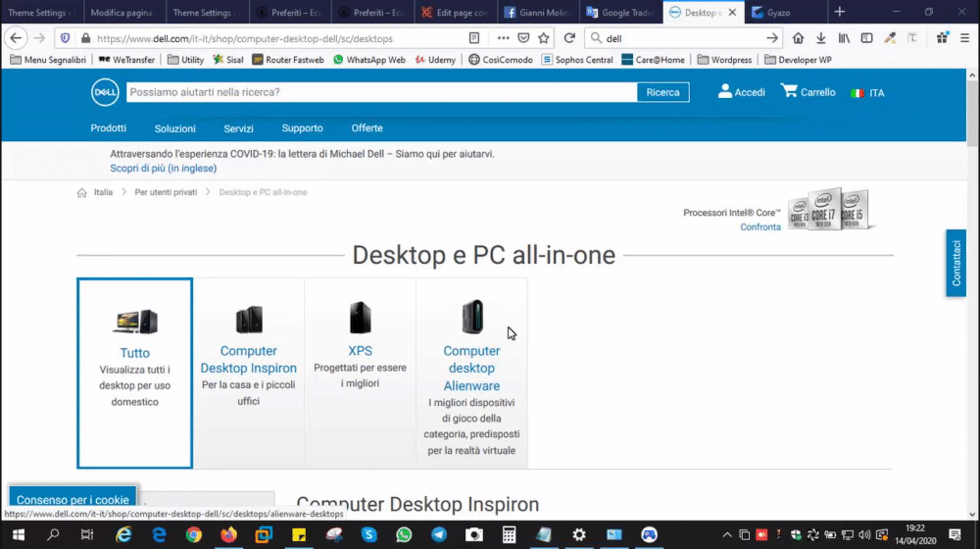This screenshot has height=549, width=980.
Task: Open the Developer WP bookmarks folder
Action: point(798,60)
